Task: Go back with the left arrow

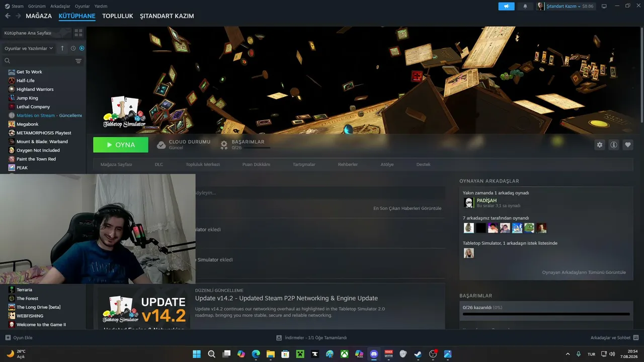Action: click(x=8, y=16)
